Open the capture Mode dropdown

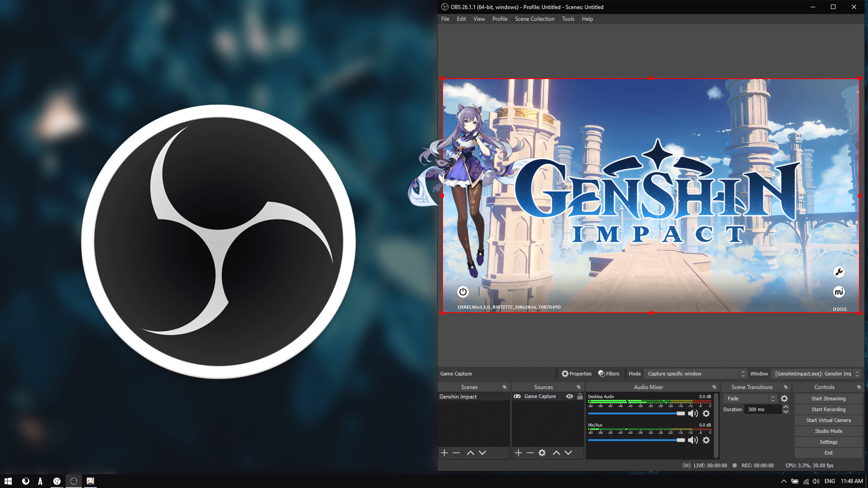[x=695, y=374]
